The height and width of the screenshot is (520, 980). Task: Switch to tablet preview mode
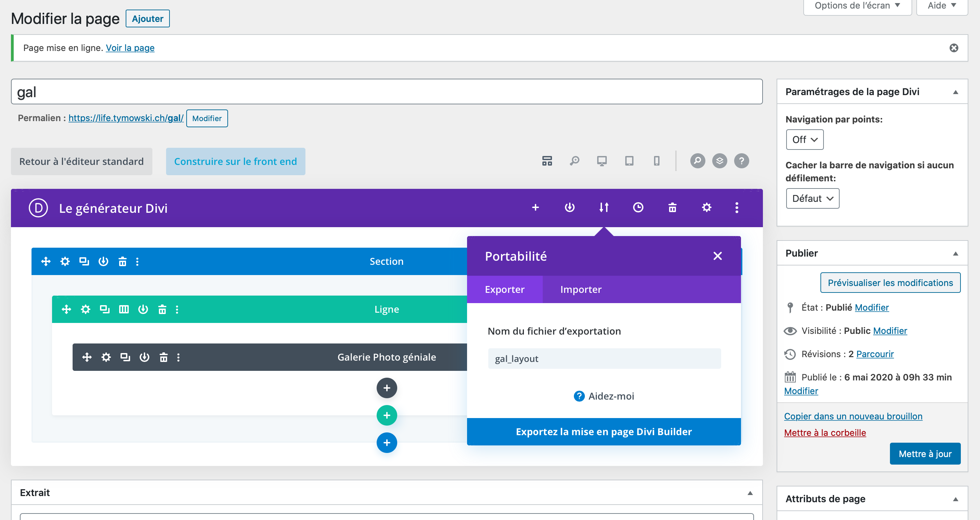click(x=629, y=161)
